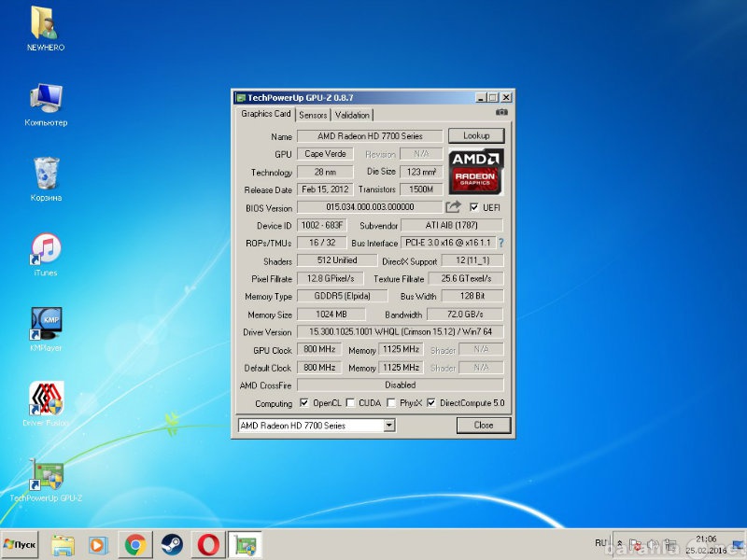
Task: Launch the iTunes shortcut
Action: click(46, 254)
